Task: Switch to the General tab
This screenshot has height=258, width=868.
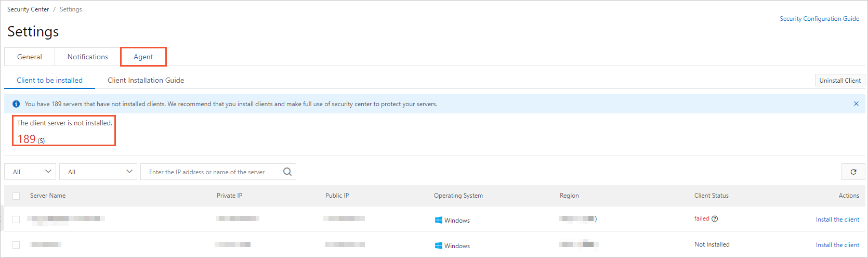Action: pyautogui.click(x=30, y=57)
